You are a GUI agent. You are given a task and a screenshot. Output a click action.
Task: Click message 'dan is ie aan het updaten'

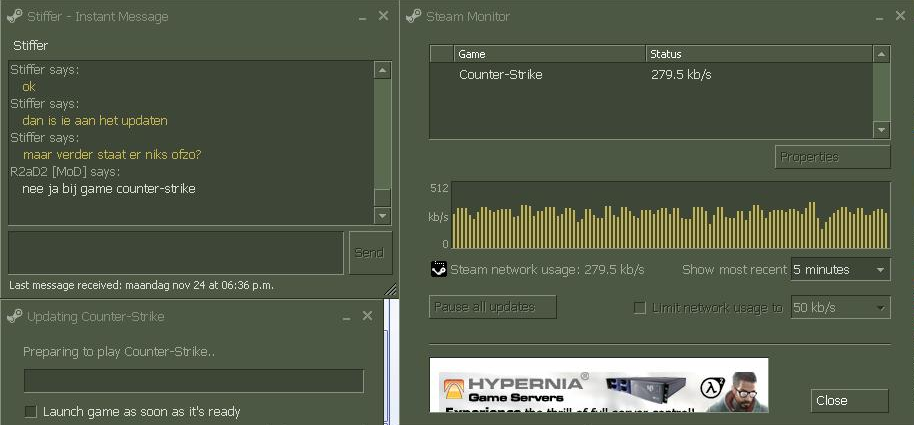[95, 121]
